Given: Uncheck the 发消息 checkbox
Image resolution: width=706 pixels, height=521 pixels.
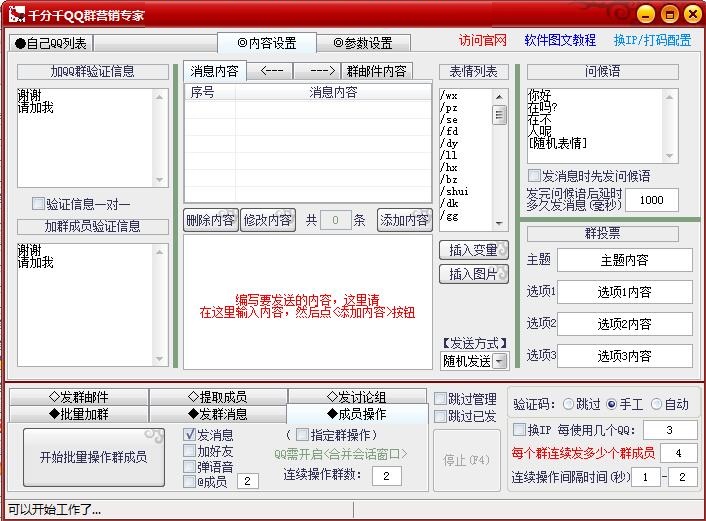Looking at the screenshot, I should click(x=190, y=434).
